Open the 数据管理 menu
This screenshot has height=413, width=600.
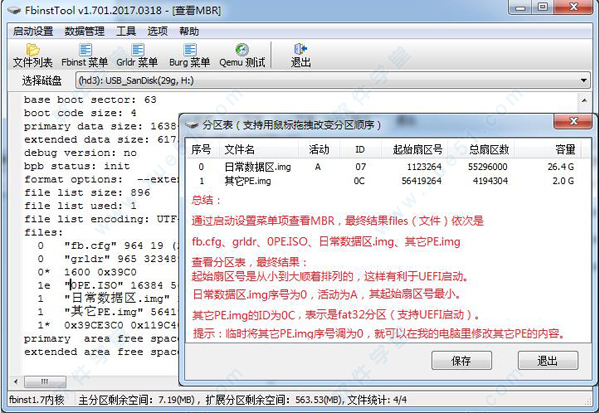(84, 31)
